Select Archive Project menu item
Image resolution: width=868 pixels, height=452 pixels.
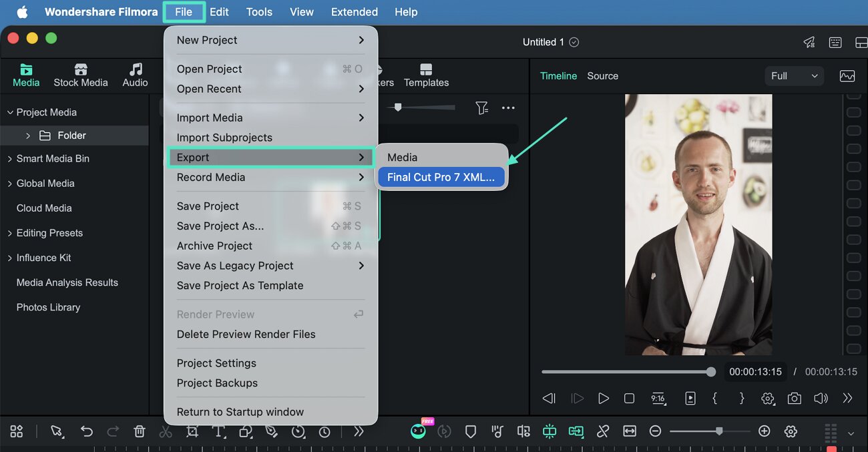point(270,246)
